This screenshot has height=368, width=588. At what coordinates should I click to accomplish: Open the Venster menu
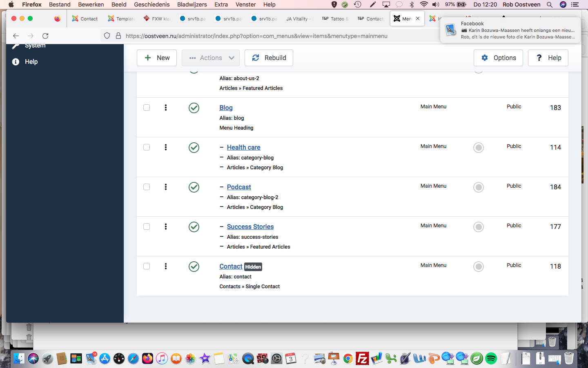(246, 4)
